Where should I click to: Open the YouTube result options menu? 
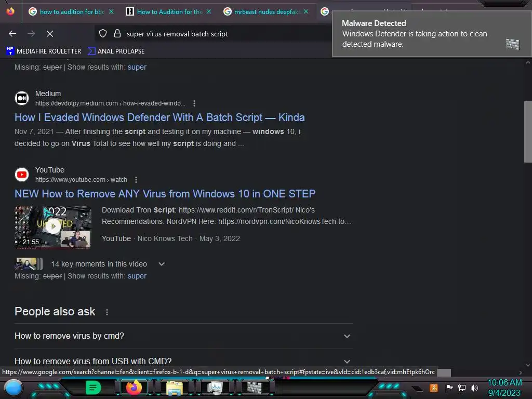136,179
